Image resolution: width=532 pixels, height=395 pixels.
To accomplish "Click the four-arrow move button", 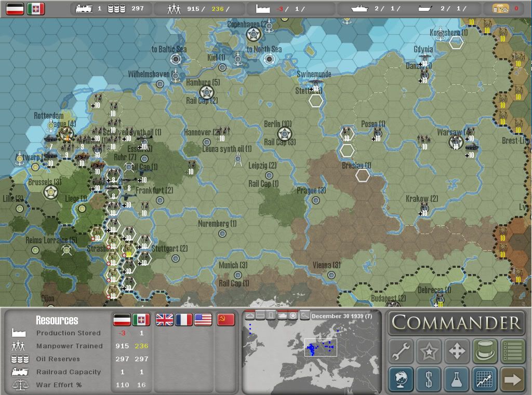I will coord(457,351).
